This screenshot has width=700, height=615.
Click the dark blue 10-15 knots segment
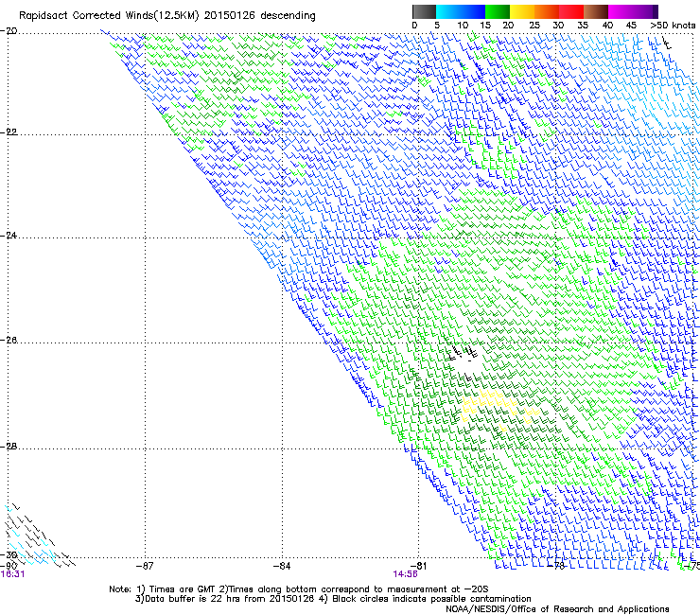473,11
